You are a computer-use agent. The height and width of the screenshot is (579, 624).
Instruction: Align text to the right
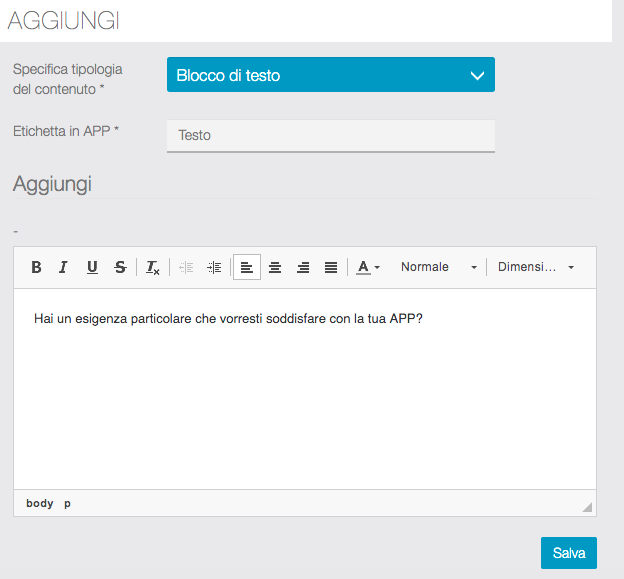tap(303, 267)
